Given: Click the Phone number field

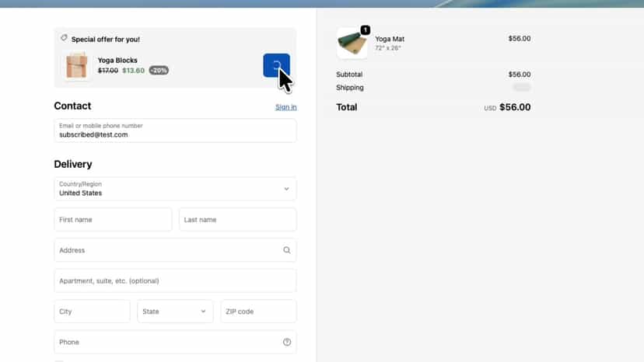Looking at the screenshot, I should coord(175,342).
